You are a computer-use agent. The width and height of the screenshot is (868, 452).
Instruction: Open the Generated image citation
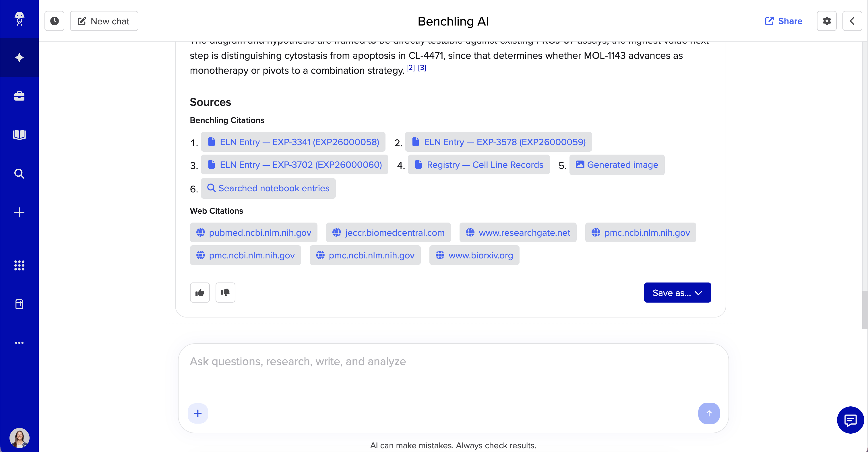(617, 165)
